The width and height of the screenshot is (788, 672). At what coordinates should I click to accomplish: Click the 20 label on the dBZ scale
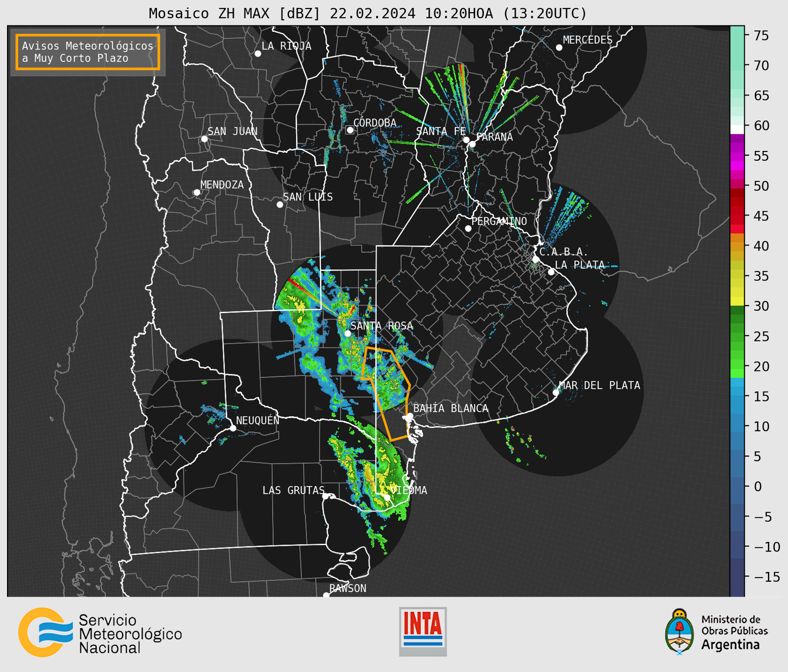click(761, 366)
